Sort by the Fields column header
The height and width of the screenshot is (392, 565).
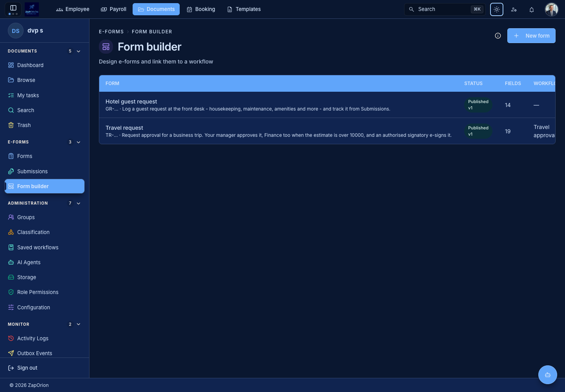[x=513, y=83]
